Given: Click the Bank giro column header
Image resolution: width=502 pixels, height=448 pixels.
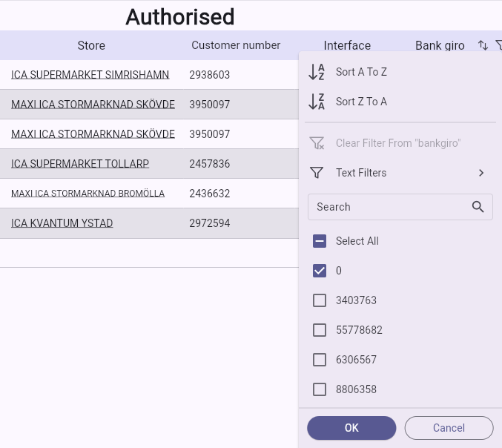Looking at the screenshot, I should pyautogui.click(x=440, y=45).
